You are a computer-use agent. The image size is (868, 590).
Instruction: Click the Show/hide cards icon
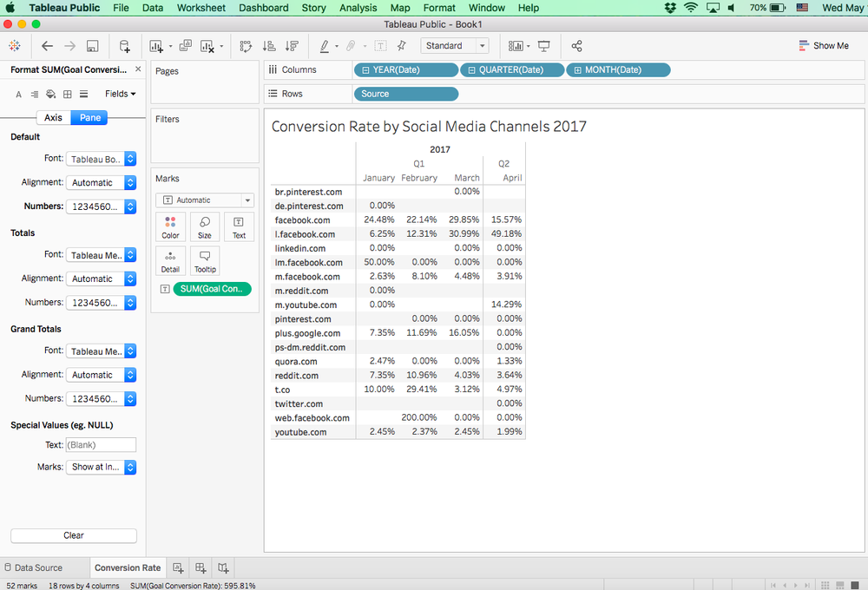[x=516, y=46]
